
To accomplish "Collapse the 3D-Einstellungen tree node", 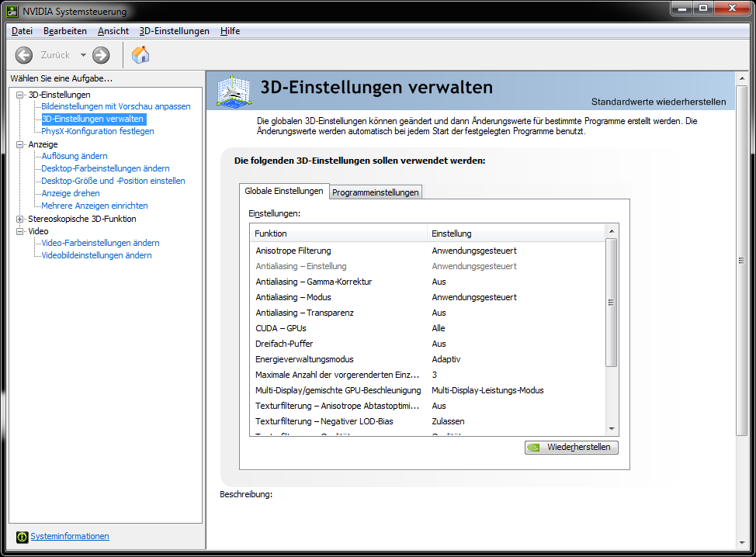I will coord(19,95).
